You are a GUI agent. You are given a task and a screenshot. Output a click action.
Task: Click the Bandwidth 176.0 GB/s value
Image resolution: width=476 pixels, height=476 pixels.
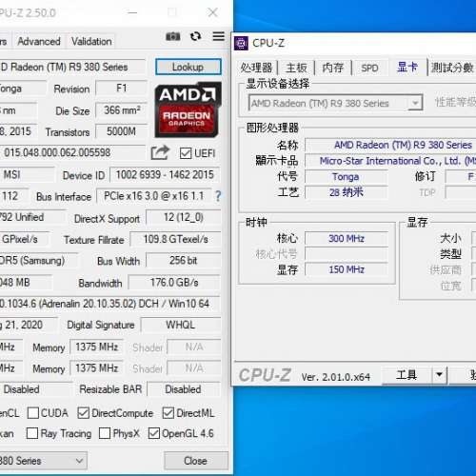(x=174, y=282)
